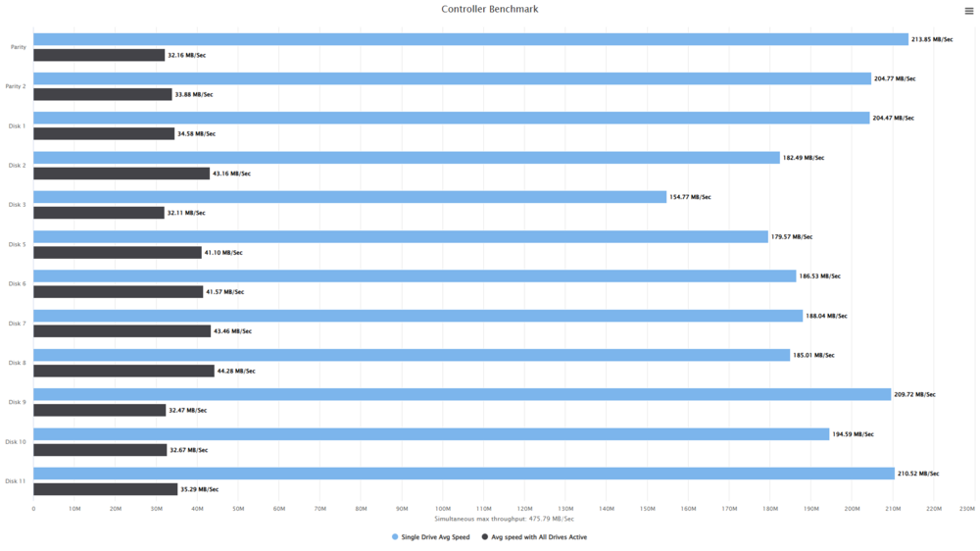Click the Disk 9 axis label

(x=17, y=402)
